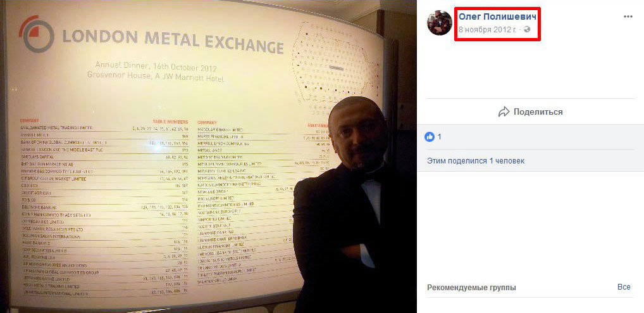
Task: Click the BARCLAYS CAPITAL row on board
Action: (x=104, y=157)
